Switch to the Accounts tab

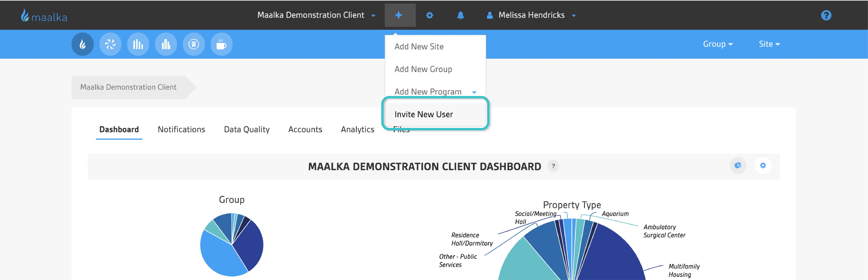click(305, 129)
